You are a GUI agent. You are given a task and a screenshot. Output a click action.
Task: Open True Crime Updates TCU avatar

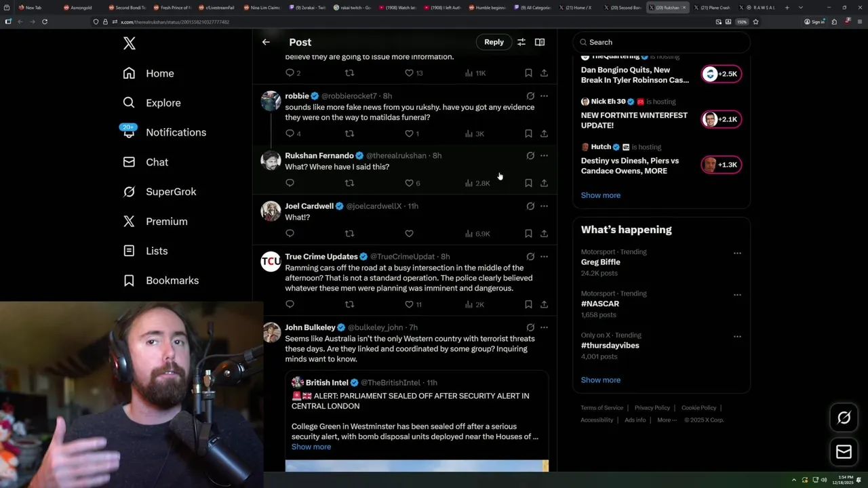point(271,262)
